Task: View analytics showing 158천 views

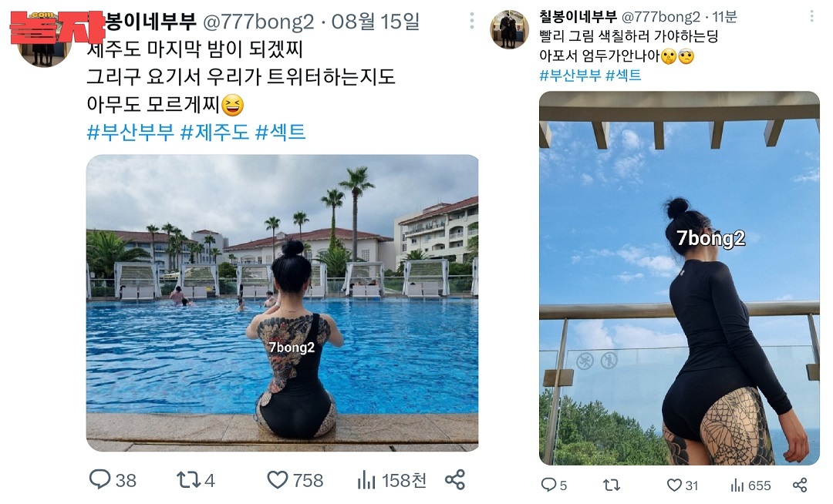Action: tap(392, 479)
